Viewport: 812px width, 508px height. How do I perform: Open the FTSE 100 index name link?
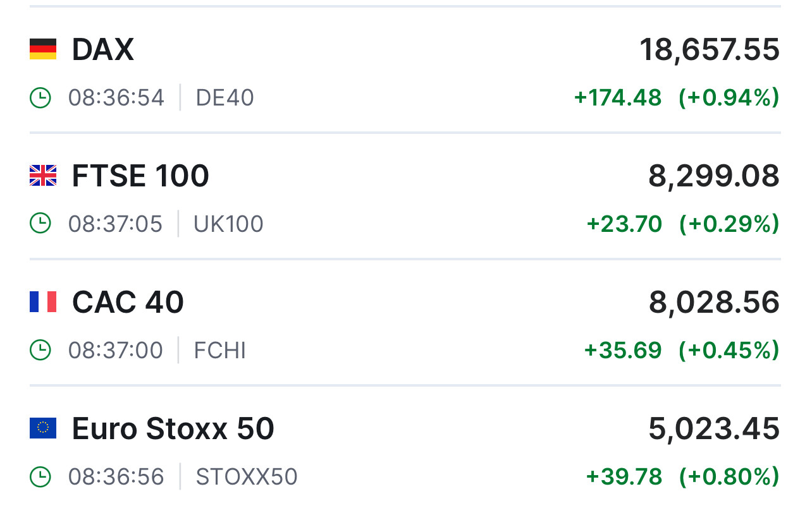(140, 176)
